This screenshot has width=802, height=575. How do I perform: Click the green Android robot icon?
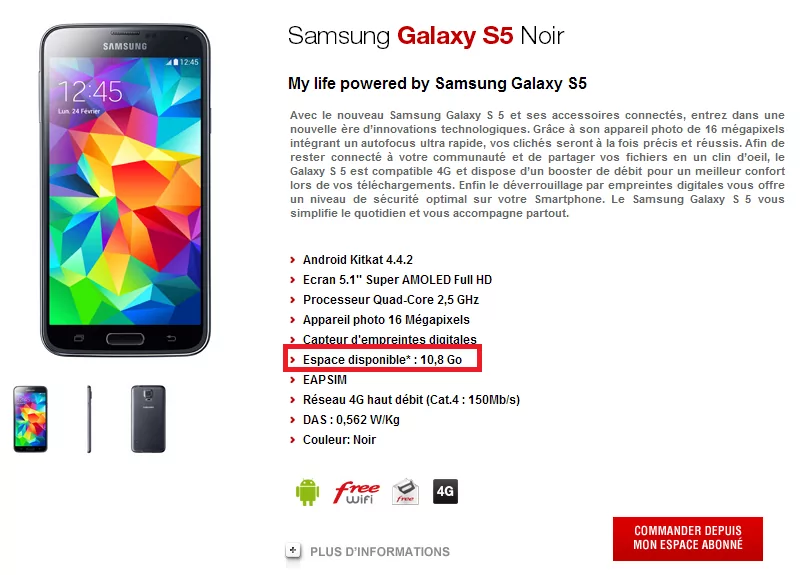pyautogui.click(x=307, y=492)
